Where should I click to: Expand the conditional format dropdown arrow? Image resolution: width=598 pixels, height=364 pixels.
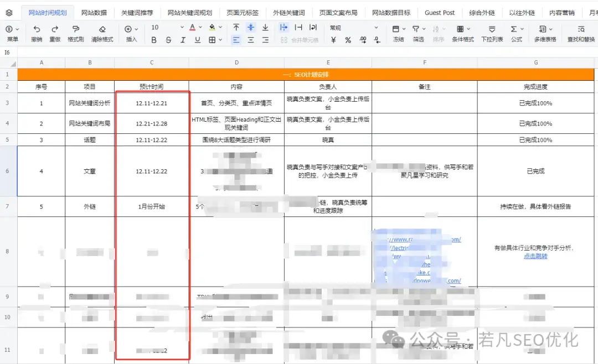tap(468, 29)
